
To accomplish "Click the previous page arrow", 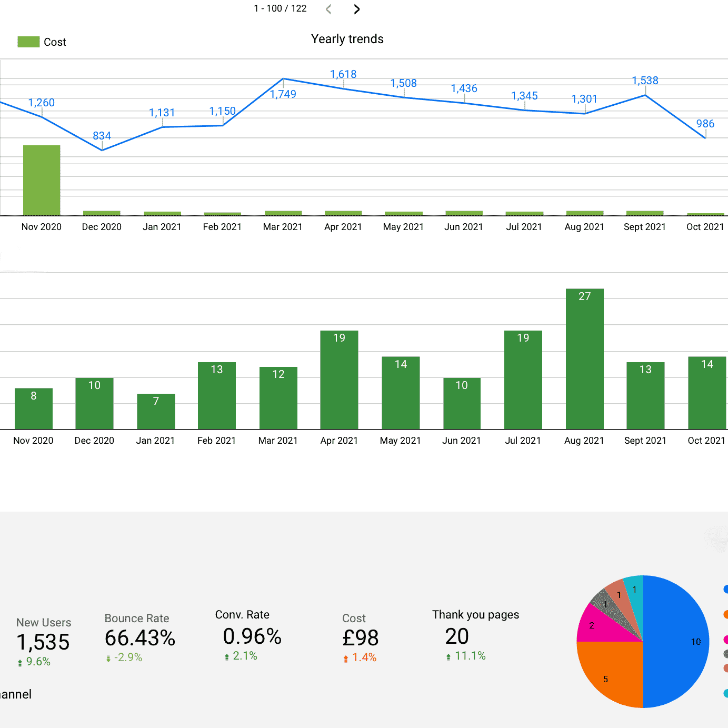I will coord(328,9).
